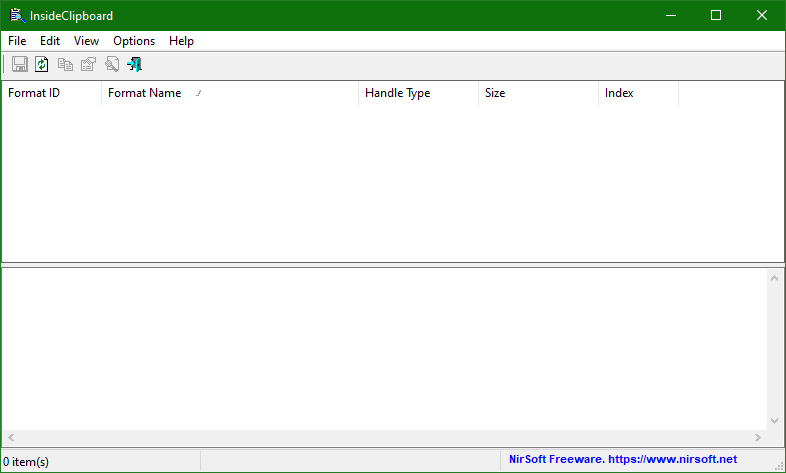Sort by the Size column header
Viewport: 786px width, 473px height.
[538, 93]
